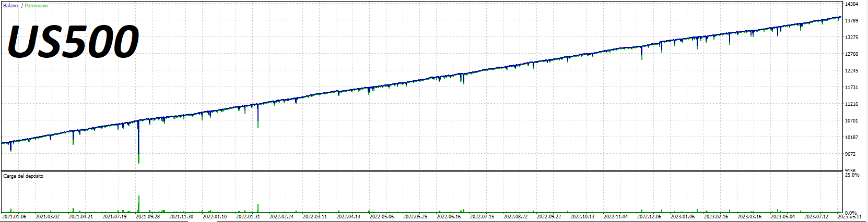868x222 pixels.
Task: Select the 10187 value on the balance axis
Action: (x=852, y=138)
